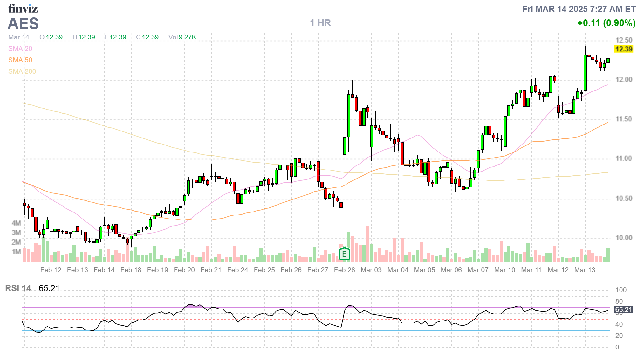Click the SMA 20 legend label
The height and width of the screenshot is (357, 644).
click(20, 49)
